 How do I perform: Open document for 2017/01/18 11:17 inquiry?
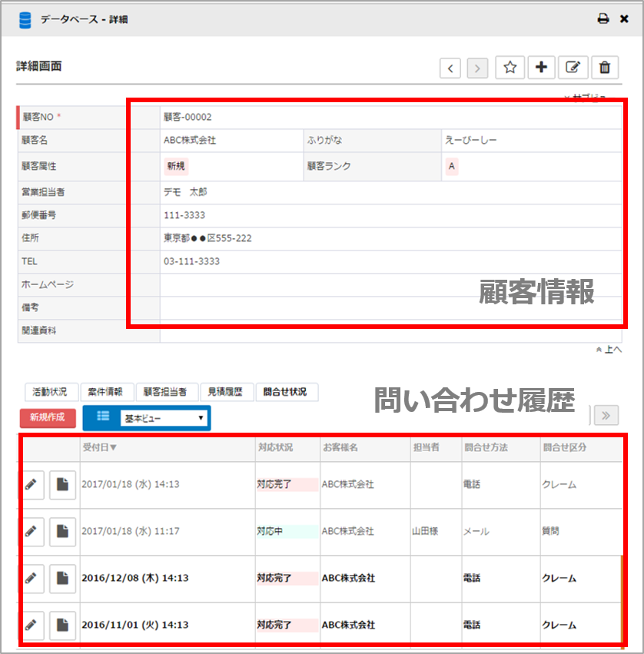pyautogui.click(x=62, y=531)
